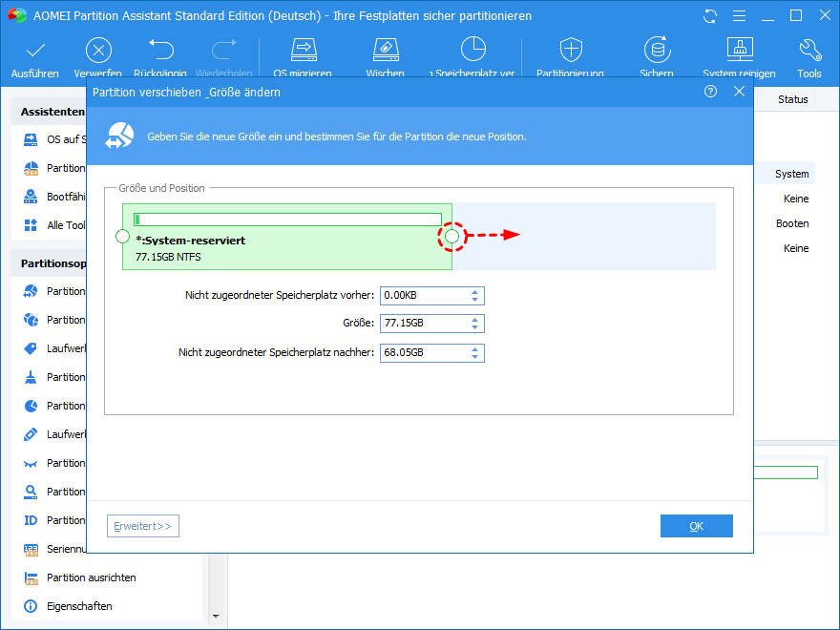The width and height of the screenshot is (840, 630).
Task: Click sidebar scrollbar down arrow
Action: [x=216, y=616]
